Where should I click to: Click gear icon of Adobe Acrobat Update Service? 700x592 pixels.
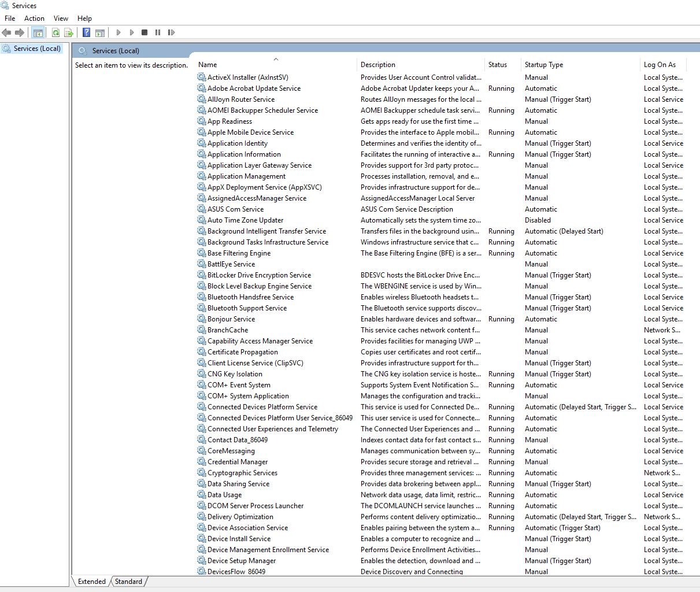click(x=201, y=88)
